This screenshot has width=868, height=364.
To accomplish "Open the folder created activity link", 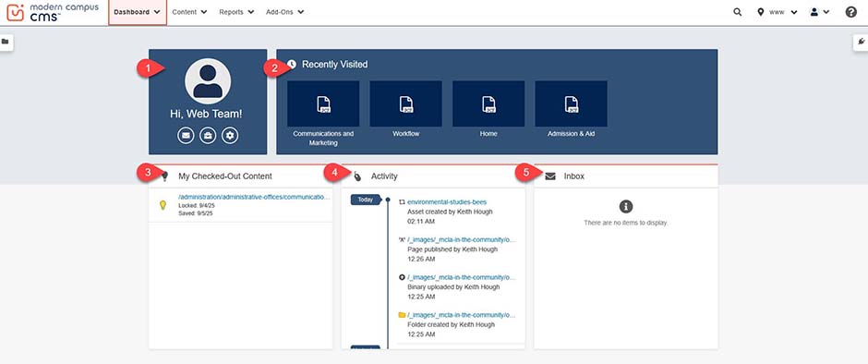I will pos(462,315).
